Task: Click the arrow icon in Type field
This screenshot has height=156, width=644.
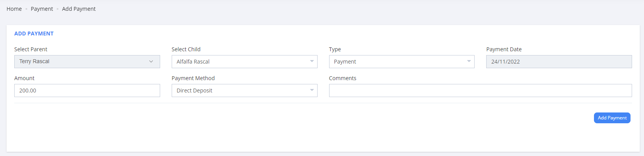Action: point(469,61)
